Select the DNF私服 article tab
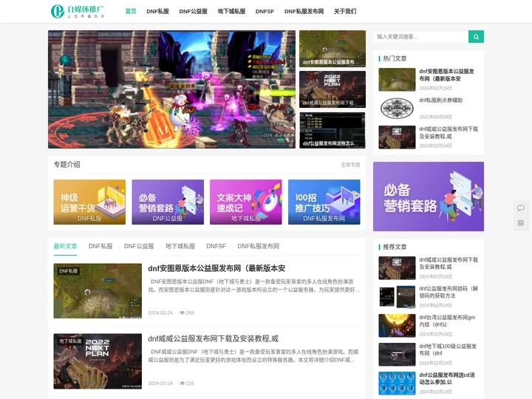The height and width of the screenshot is (399, 532). [x=100, y=246]
